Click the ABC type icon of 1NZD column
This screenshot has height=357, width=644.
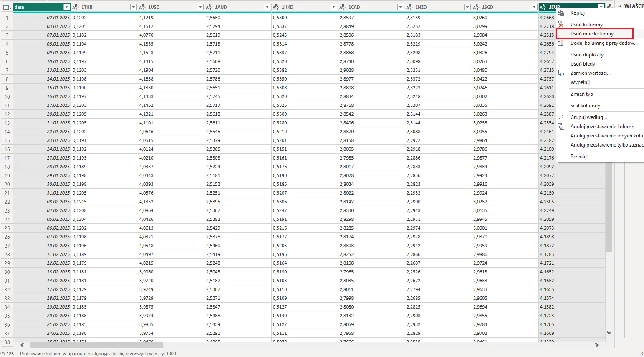[409, 7]
